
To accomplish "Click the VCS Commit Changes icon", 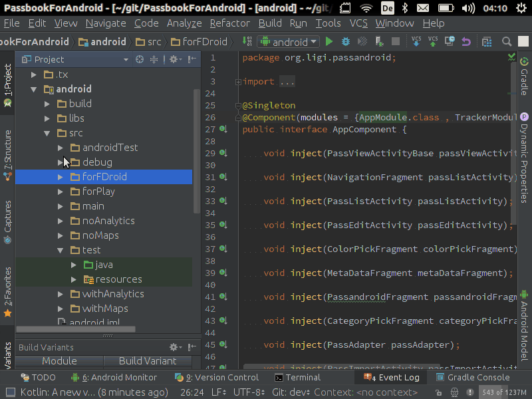I will pyautogui.click(x=433, y=41).
